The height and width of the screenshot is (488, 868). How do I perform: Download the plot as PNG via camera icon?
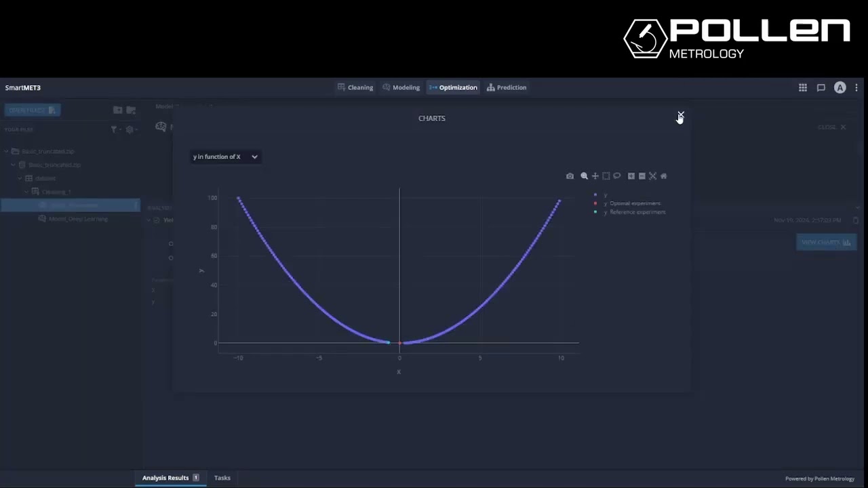[570, 176]
